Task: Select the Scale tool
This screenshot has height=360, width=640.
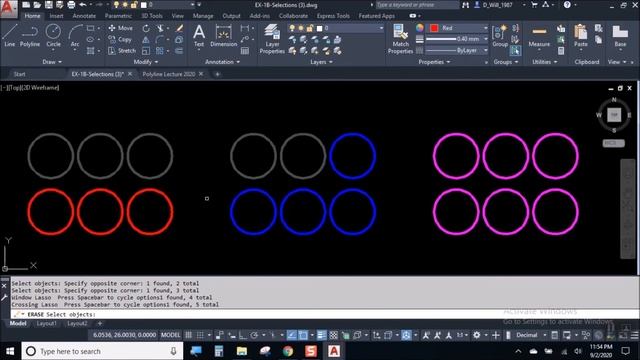Action: [x=146, y=51]
